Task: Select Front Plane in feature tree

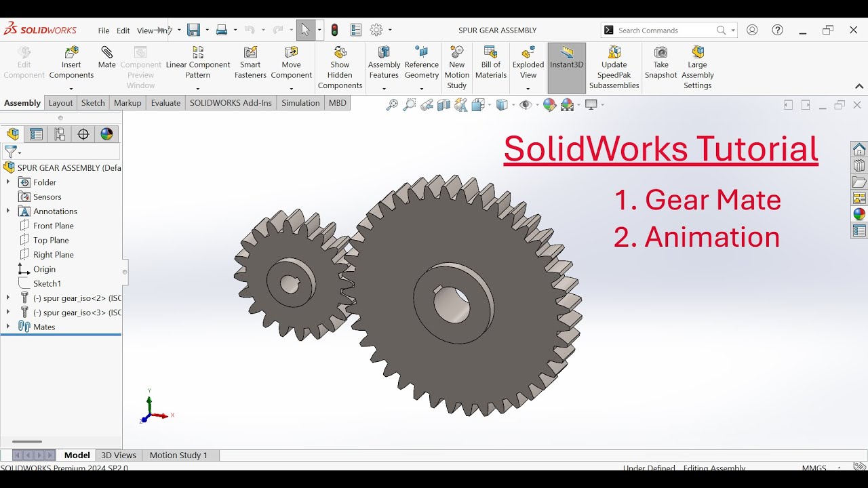Action: [x=54, y=226]
